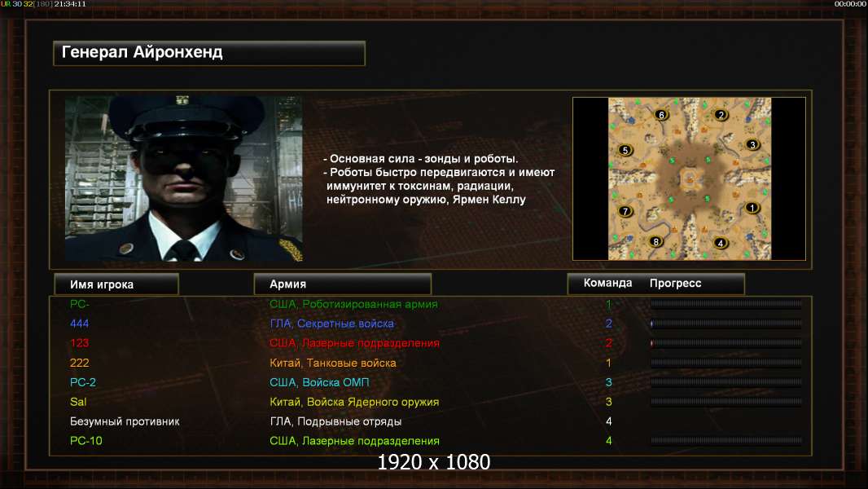868x489 pixels.
Task: Click army entry США, Войска ОМП
Action: click(x=319, y=382)
